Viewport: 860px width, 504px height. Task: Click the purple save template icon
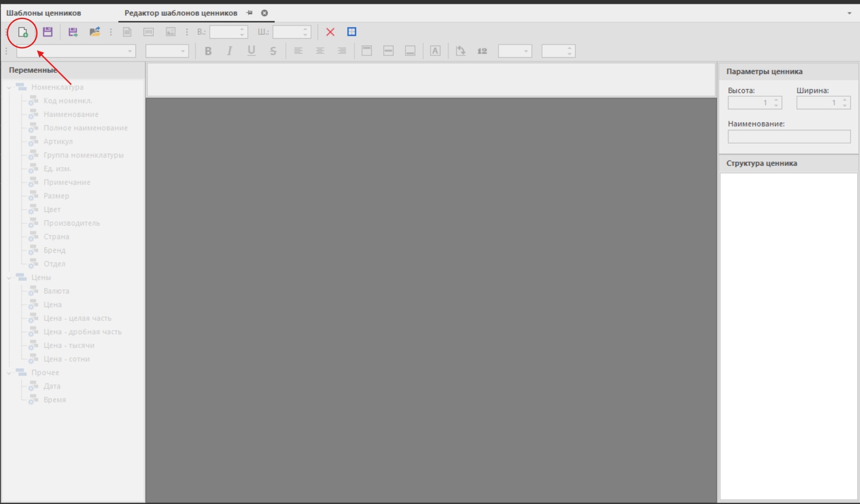[48, 32]
